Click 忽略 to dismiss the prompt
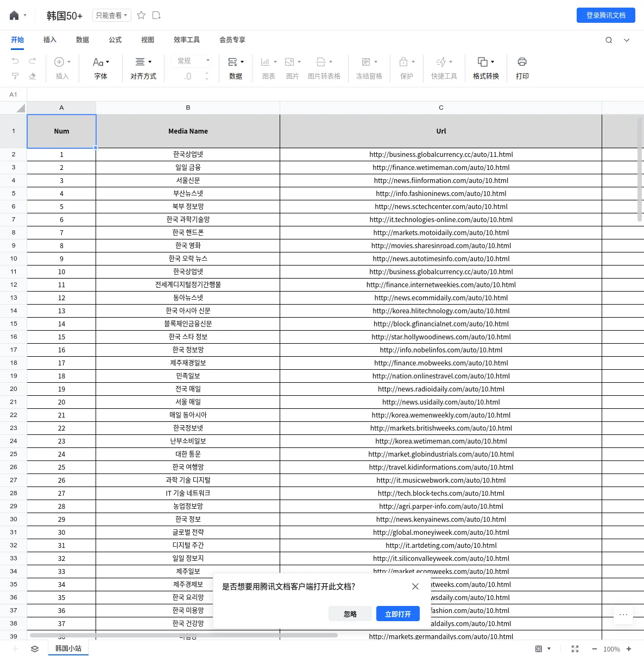This screenshot has height=657, width=644. pos(350,614)
